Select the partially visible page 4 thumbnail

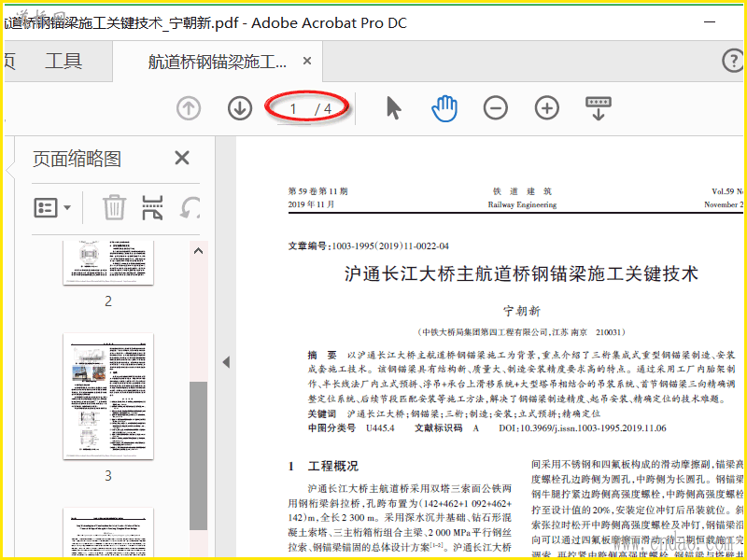click(108, 533)
